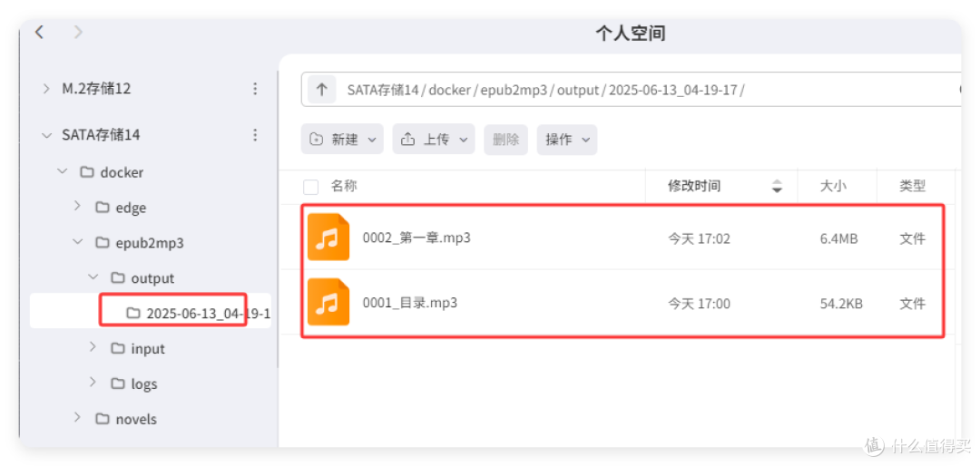The width and height of the screenshot is (980, 466).
Task: Click the path bar input field
Action: click(x=632, y=90)
